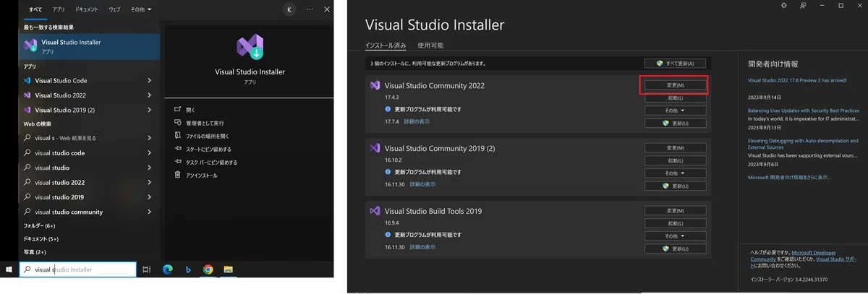
Task: Click the Visual Studio Community 2022 logo icon
Action: 375,85
